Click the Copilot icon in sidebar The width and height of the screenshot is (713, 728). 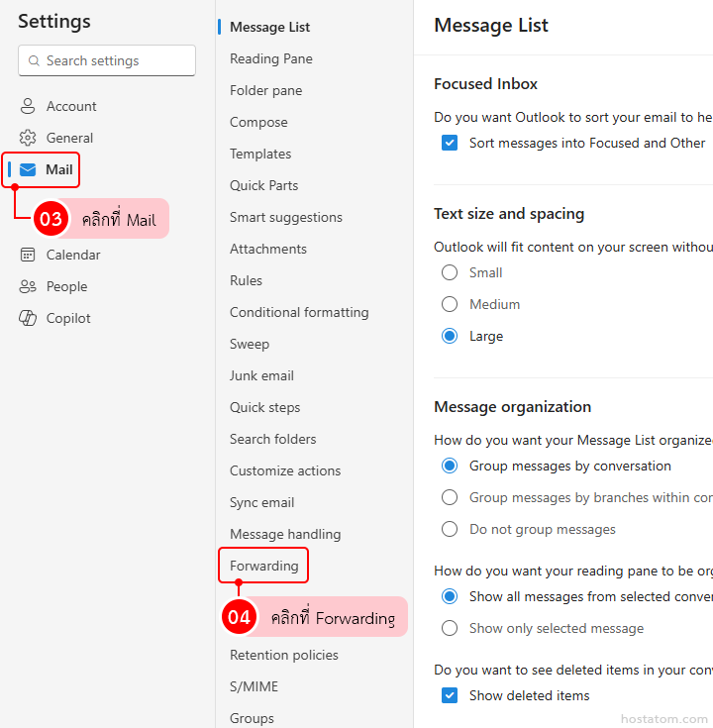point(28,318)
